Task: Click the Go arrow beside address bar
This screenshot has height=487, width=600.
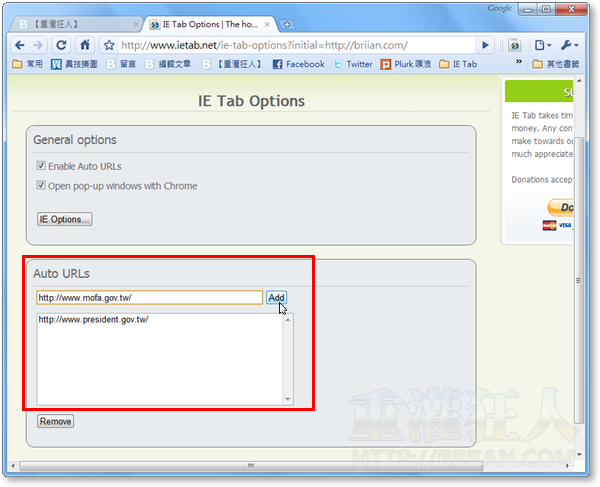Action: (x=486, y=45)
